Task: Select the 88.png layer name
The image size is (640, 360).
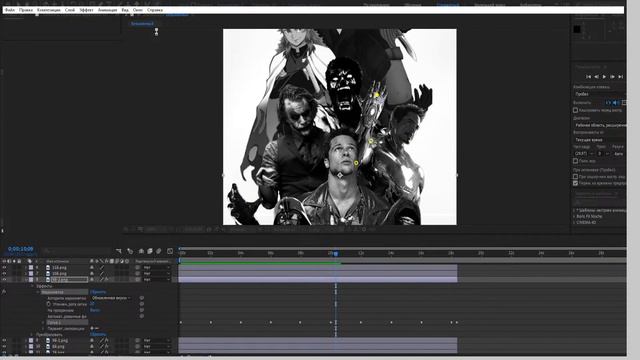Action: pos(58,346)
